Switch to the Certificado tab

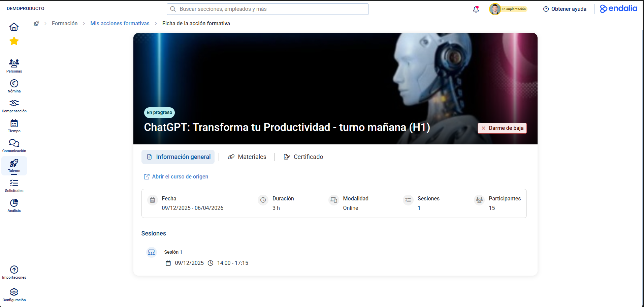coord(303,157)
